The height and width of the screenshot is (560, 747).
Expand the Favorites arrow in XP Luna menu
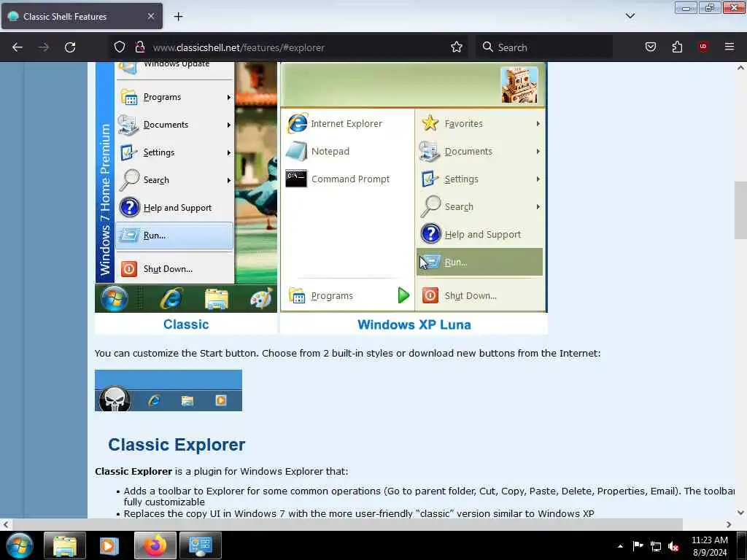coord(538,124)
